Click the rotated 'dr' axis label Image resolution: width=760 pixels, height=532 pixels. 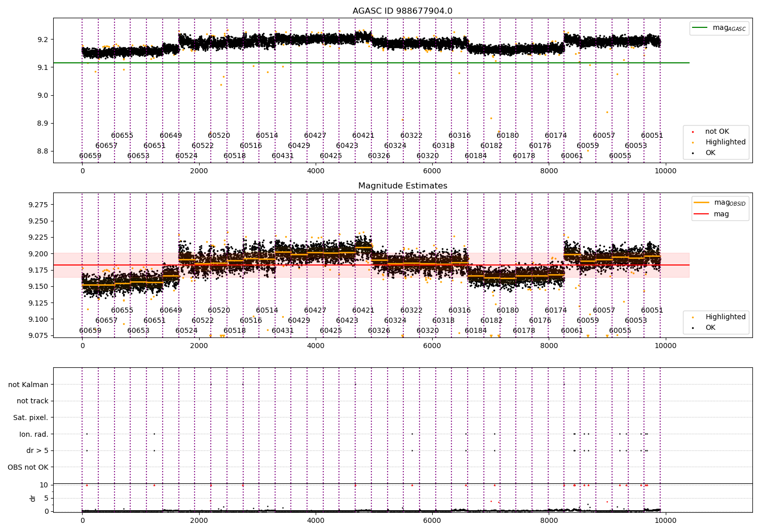(x=33, y=498)
